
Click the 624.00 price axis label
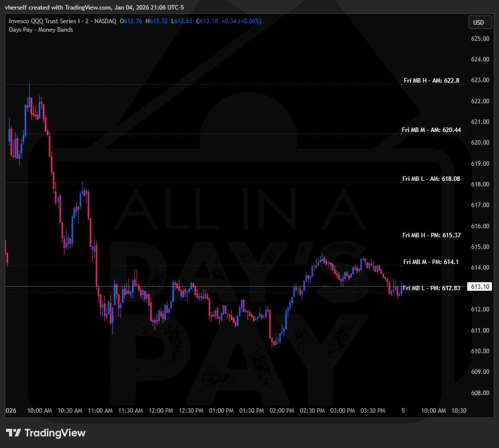(480, 59)
